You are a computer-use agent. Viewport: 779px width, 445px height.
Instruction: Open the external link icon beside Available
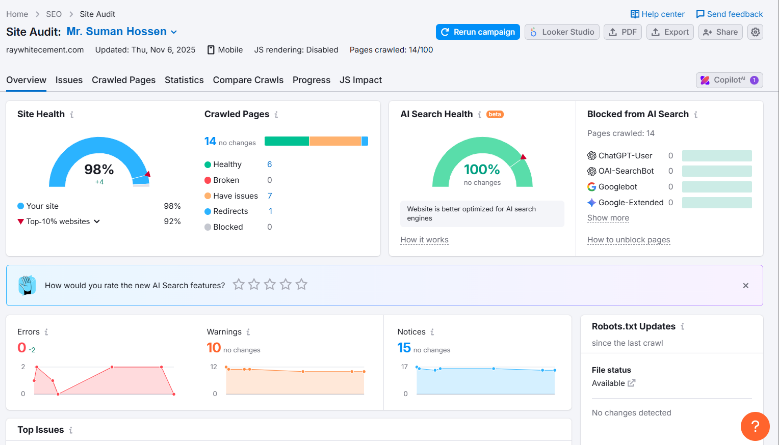(631, 383)
